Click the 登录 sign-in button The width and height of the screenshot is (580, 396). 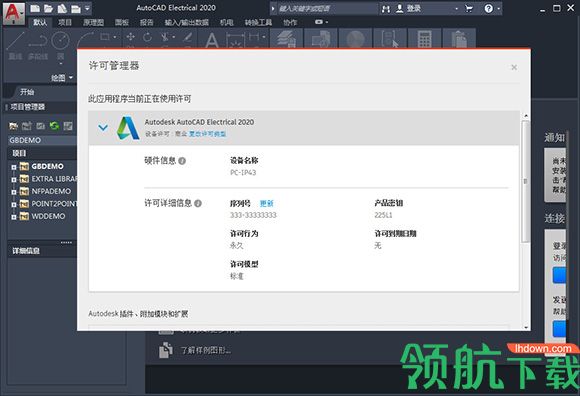click(409, 8)
